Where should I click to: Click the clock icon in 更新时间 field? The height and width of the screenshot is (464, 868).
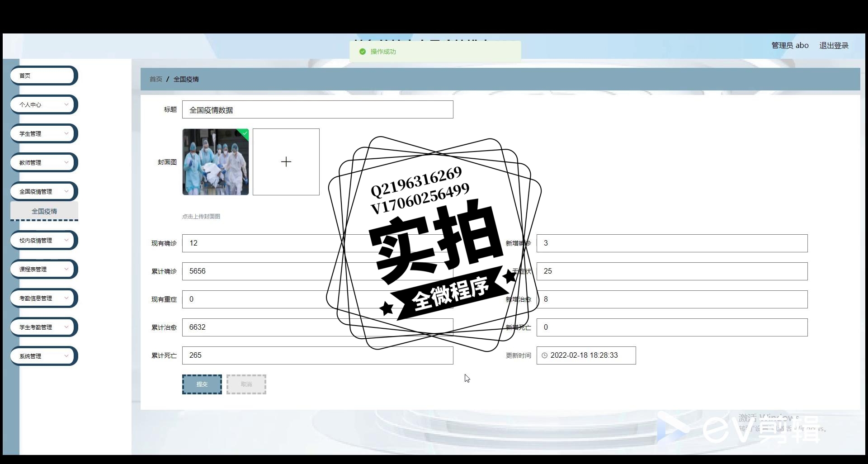tap(544, 355)
